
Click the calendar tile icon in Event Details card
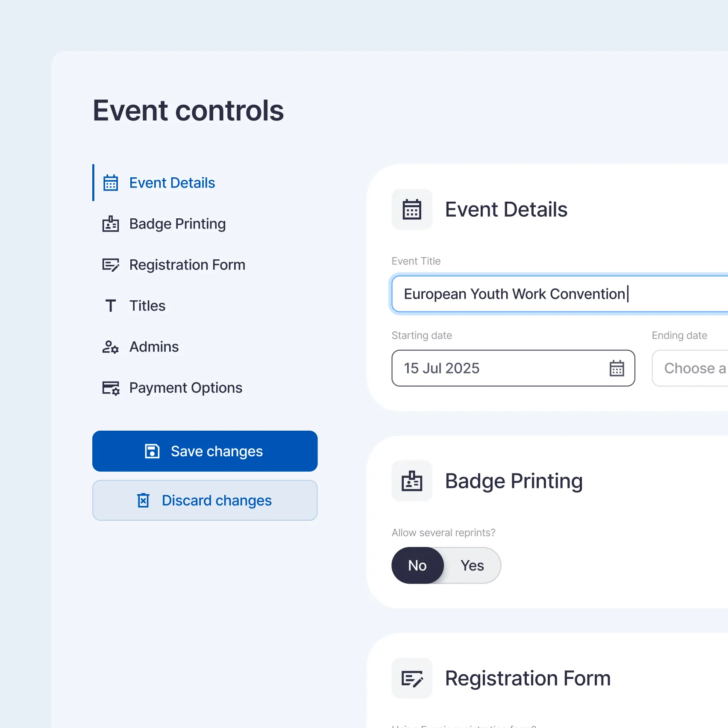coord(412,209)
